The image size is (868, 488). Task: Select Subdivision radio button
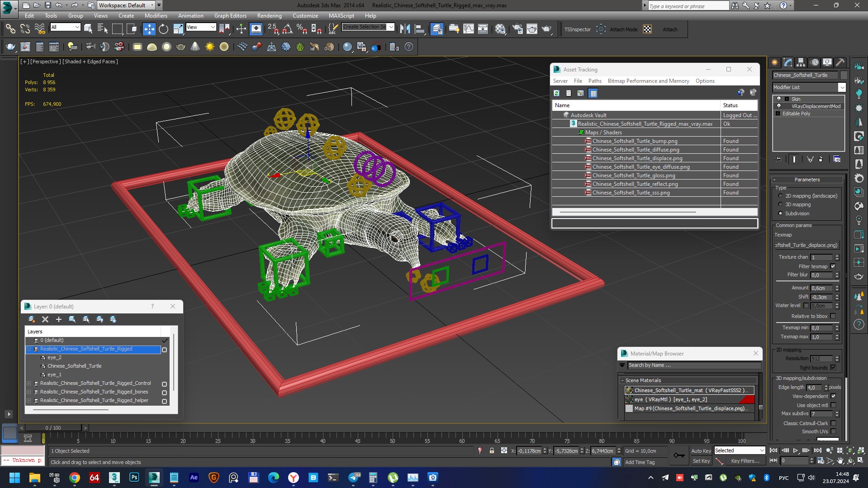pos(780,213)
